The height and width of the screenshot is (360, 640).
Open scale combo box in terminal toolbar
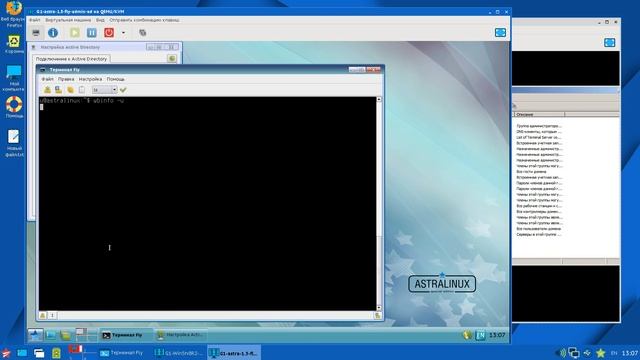104,90
